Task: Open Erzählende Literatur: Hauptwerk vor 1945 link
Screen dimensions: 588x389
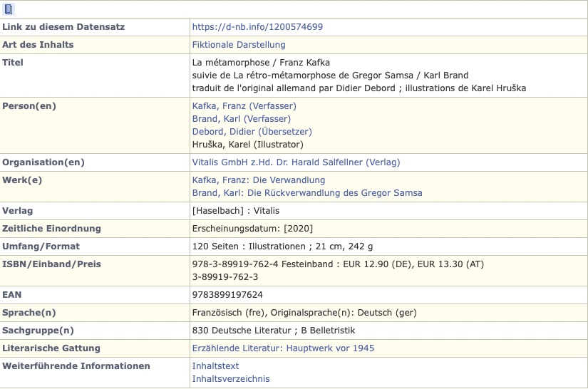Action: point(283,348)
